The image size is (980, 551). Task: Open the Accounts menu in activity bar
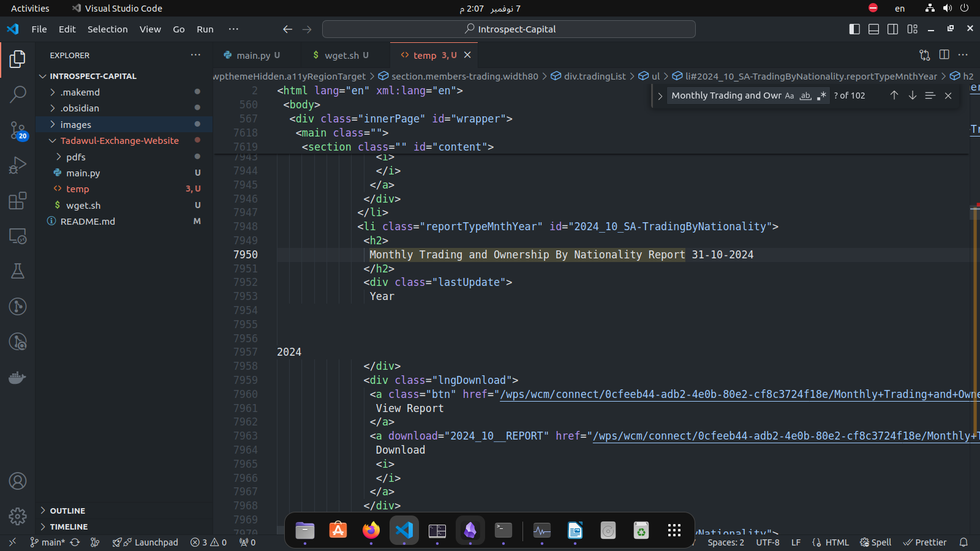tap(18, 481)
